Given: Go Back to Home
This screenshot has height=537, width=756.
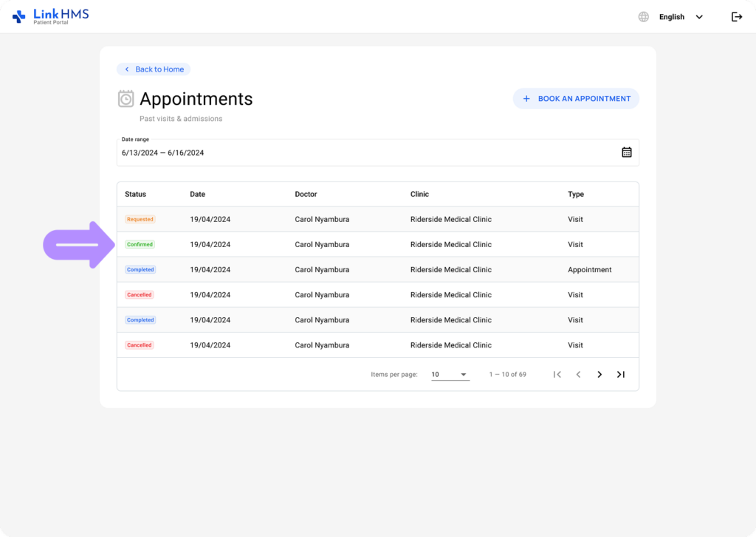Looking at the screenshot, I should [x=154, y=69].
